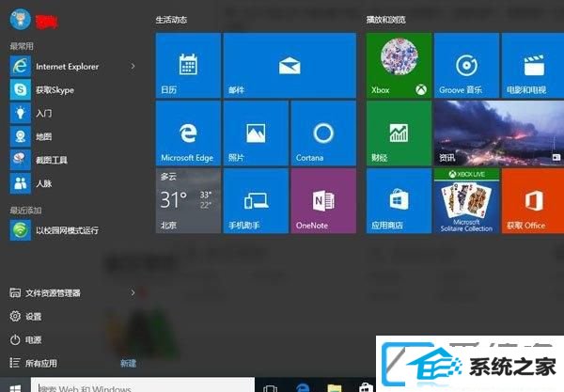Viewport: 564px width, 392px height.
Task: Open the 手机助手 tile
Action: (x=256, y=201)
